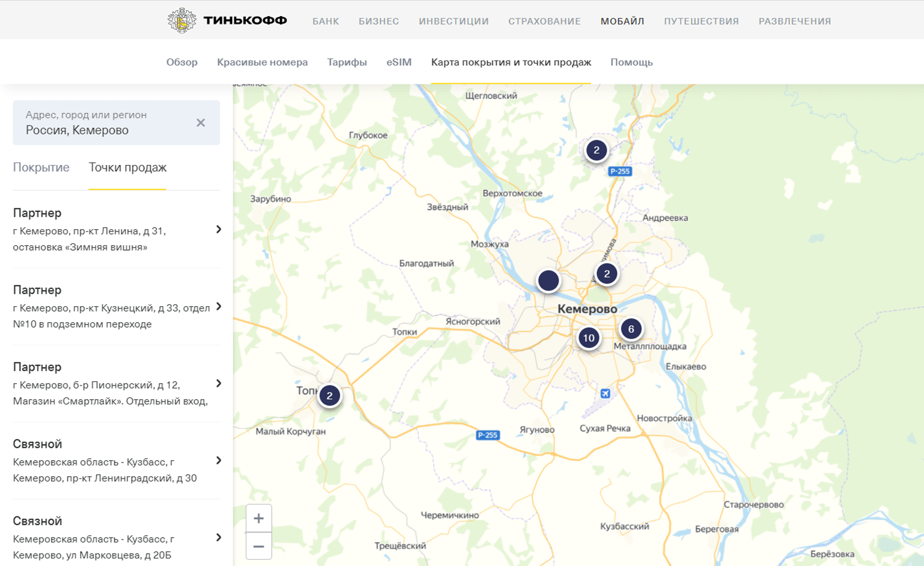Viewport: 924px width, 566px height.
Task: Click the Новостройка label on map
Action: pos(665,418)
